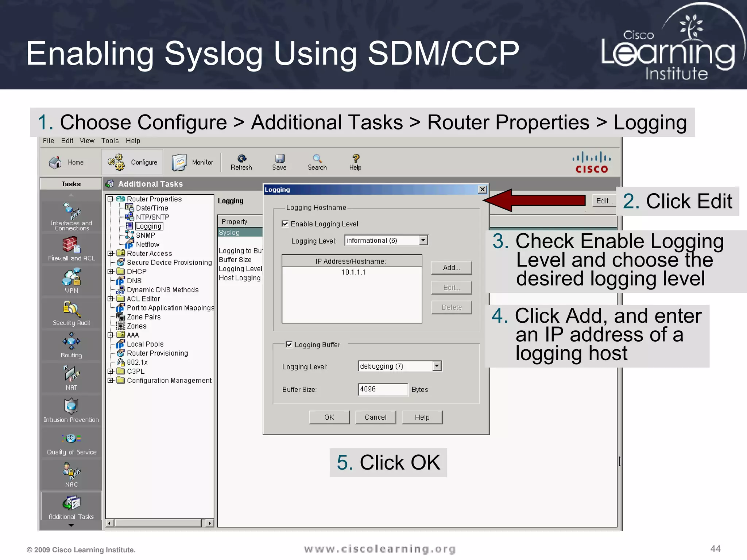Expand ACL Editor folder node

click(110, 299)
